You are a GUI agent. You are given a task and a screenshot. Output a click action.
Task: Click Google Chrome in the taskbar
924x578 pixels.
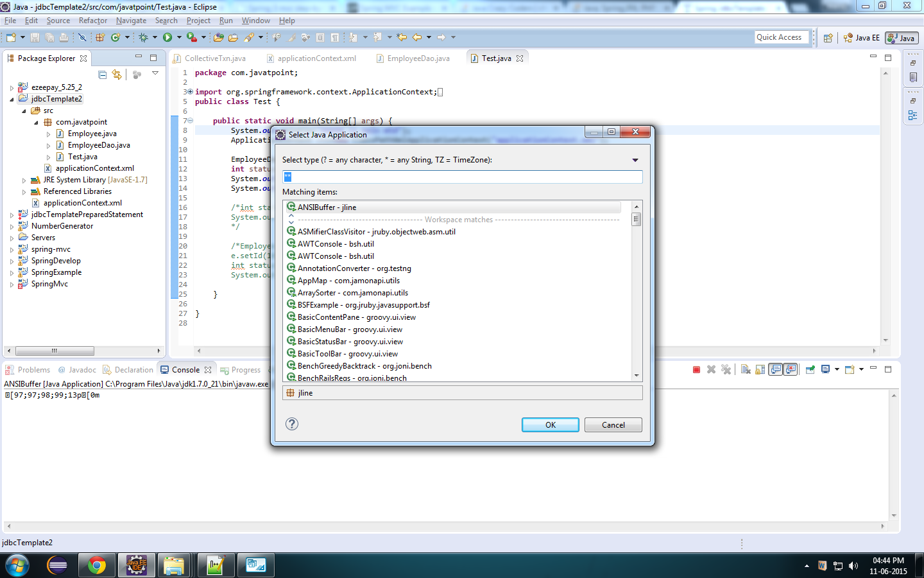(97, 565)
